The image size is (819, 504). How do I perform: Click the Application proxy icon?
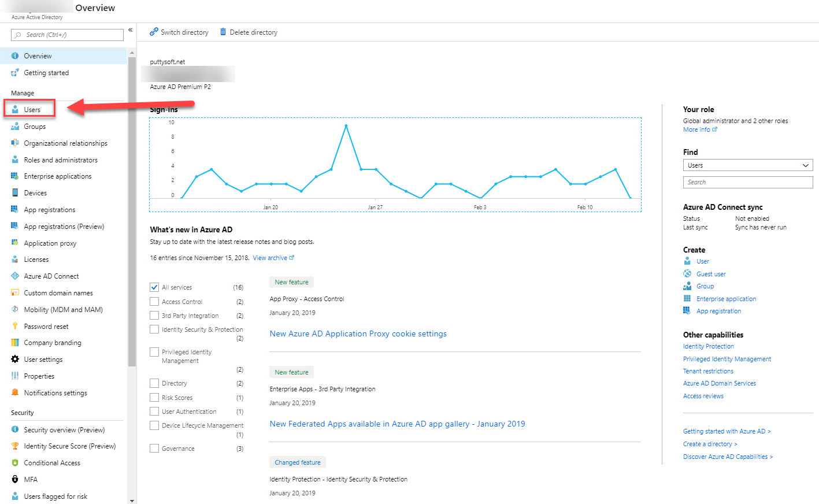[x=15, y=243]
